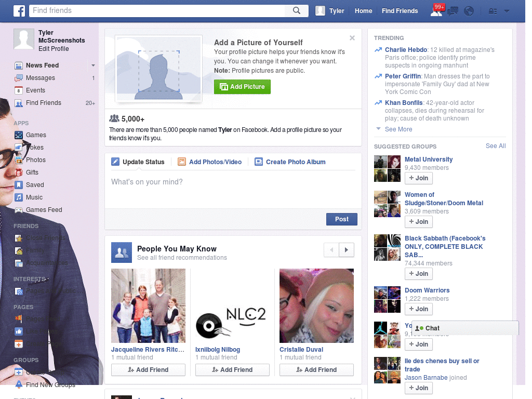Screen dimensions: 532x399
Task: Click the Gifts app icon
Action: 19,172
